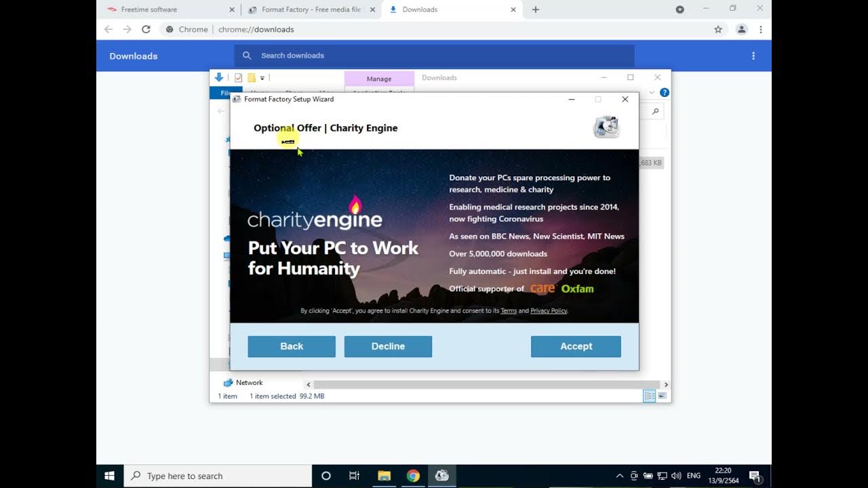The height and width of the screenshot is (488, 868).
Task: Open the Chrome profile avatar menu
Action: pos(742,29)
